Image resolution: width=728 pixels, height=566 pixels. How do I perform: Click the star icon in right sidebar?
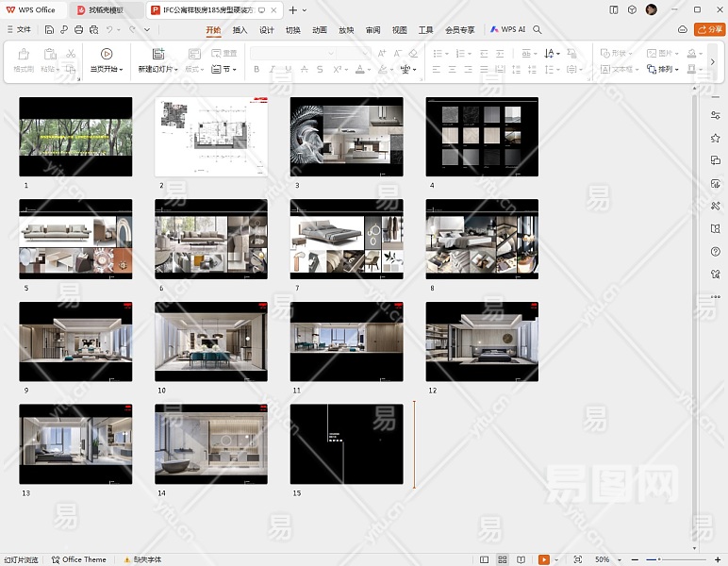coord(716,138)
